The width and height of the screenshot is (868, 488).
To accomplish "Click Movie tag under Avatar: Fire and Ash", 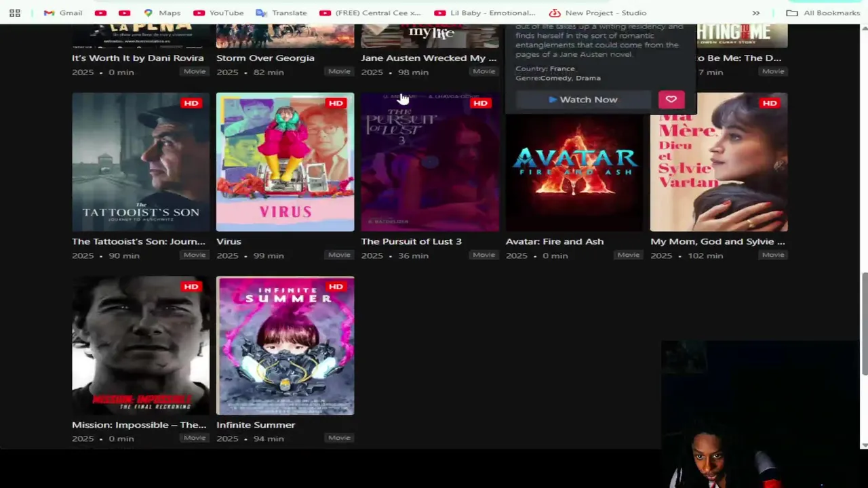I will click(628, 255).
